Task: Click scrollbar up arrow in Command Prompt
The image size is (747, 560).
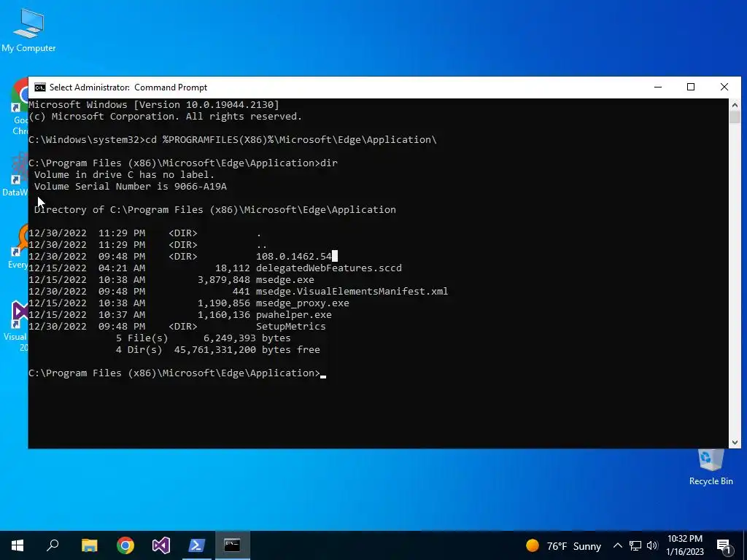Action: tap(735, 105)
